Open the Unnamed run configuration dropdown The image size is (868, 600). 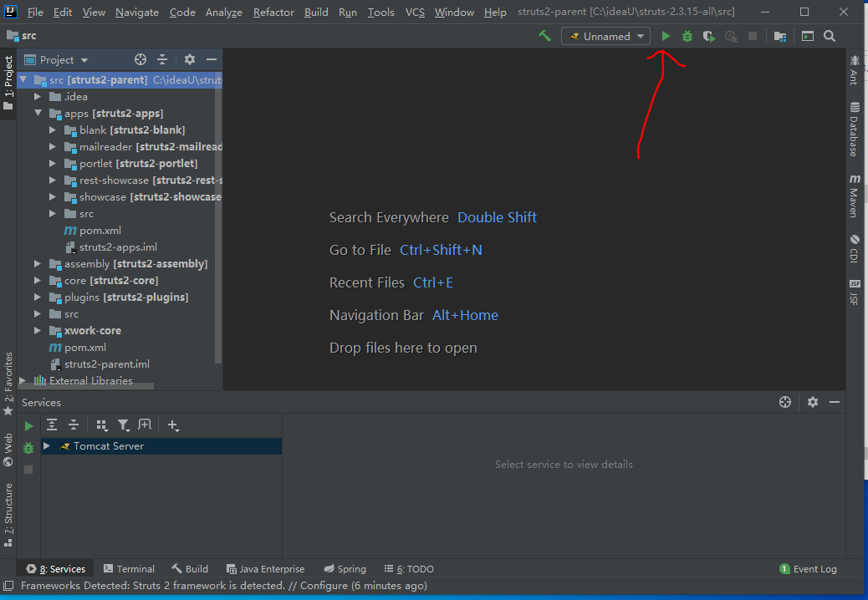pyautogui.click(x=605, y=36)
